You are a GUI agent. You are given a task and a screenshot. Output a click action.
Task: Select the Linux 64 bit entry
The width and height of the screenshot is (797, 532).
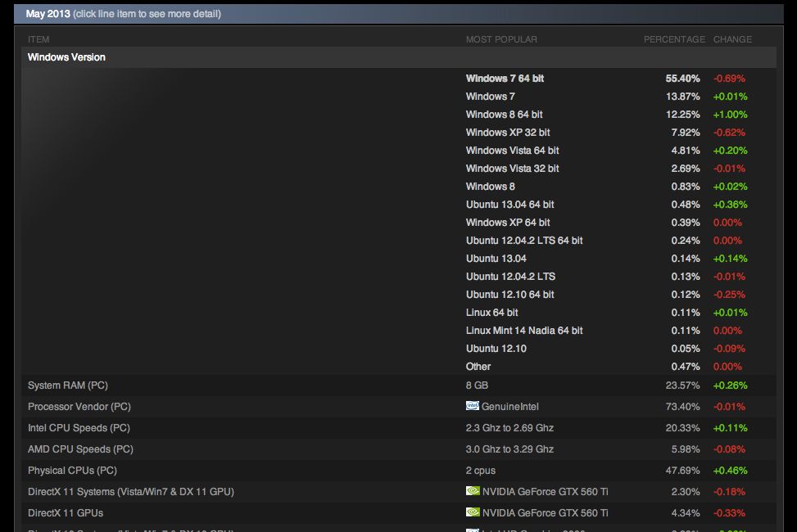pos(492,313)
